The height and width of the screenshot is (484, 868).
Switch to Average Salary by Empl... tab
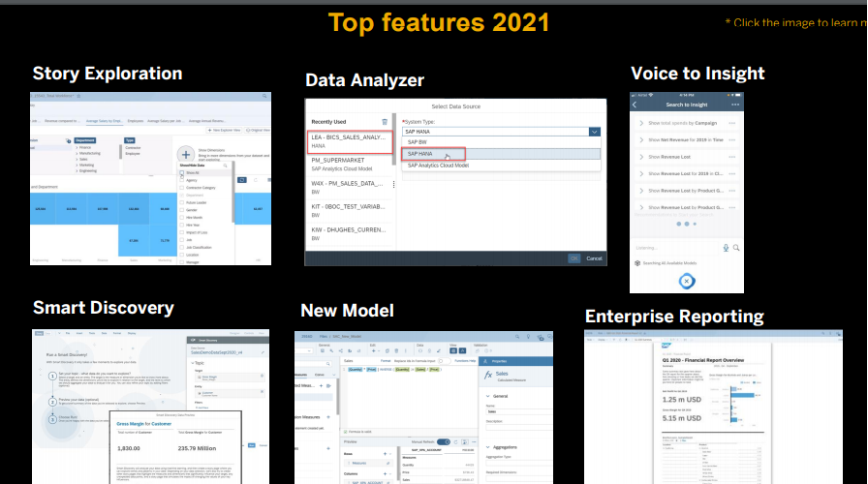[x=104, y=121]
